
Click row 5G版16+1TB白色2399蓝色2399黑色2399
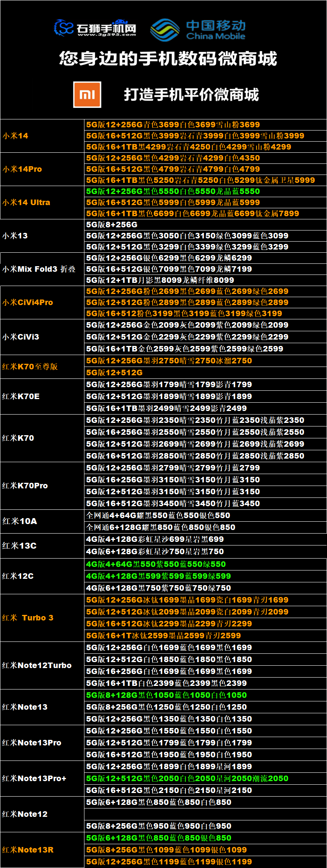pyautogui.click(x=205, y=683)
